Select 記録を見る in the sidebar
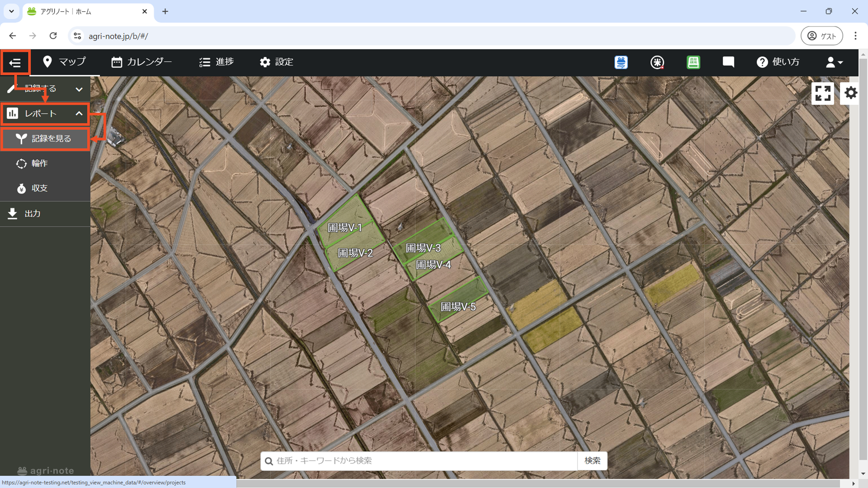Image resolution: width=868 pixels, height=488 pixels. tap(46, 139)
